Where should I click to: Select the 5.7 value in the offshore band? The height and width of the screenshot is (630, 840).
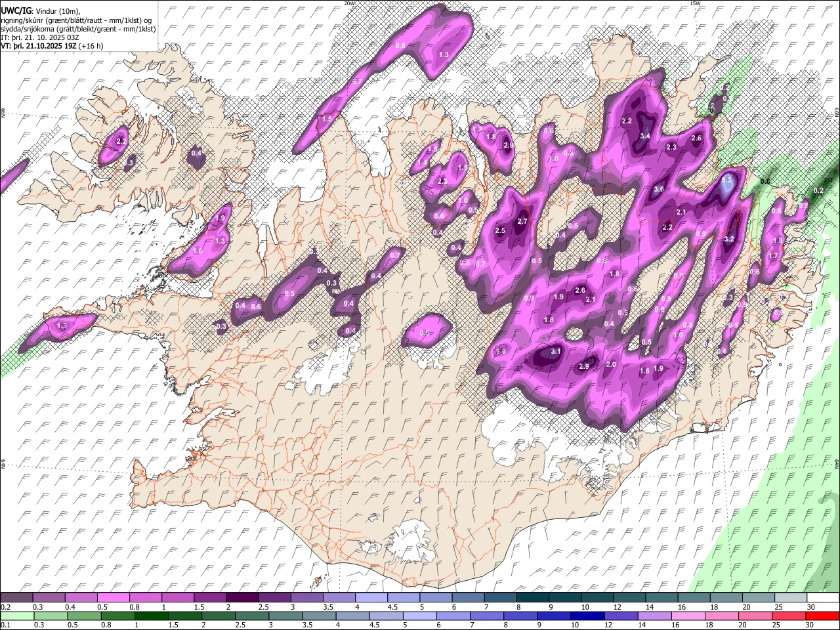pos(357,81)
